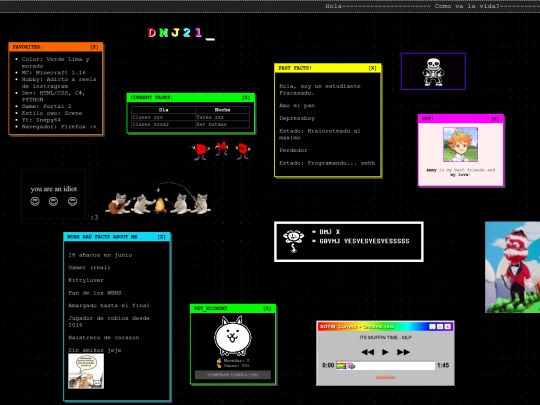Click the yellow letter J in page title
The image size is (540, 405).
pyautogui.click(x=176, y=33)
